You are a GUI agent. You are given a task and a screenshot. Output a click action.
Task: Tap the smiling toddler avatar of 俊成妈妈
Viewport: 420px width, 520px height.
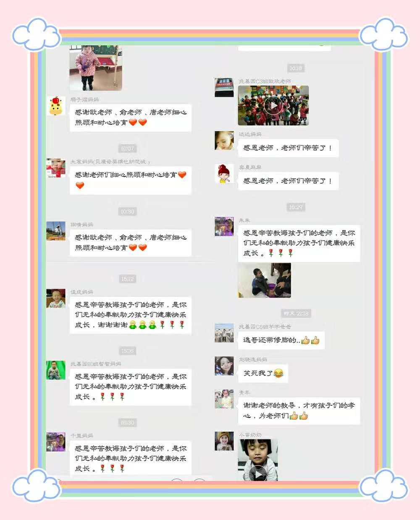coord(56,298)
